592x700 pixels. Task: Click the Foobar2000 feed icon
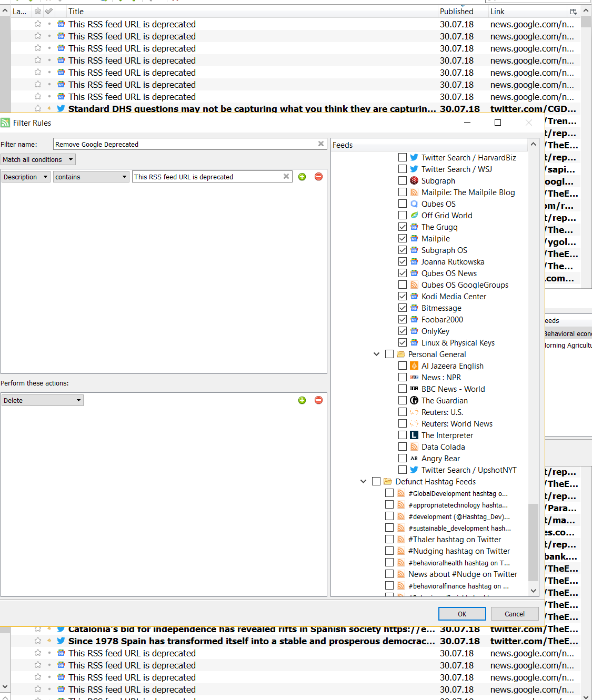pos(414,319)
